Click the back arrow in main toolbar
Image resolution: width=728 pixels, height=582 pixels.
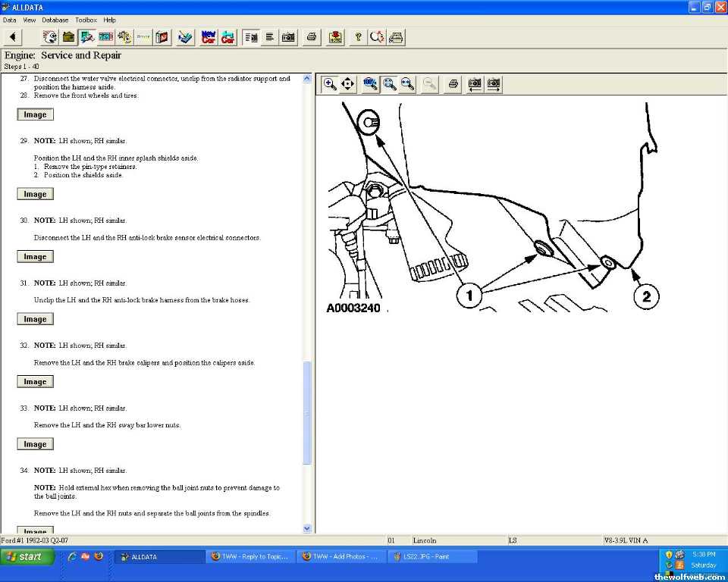click(13, 37)
